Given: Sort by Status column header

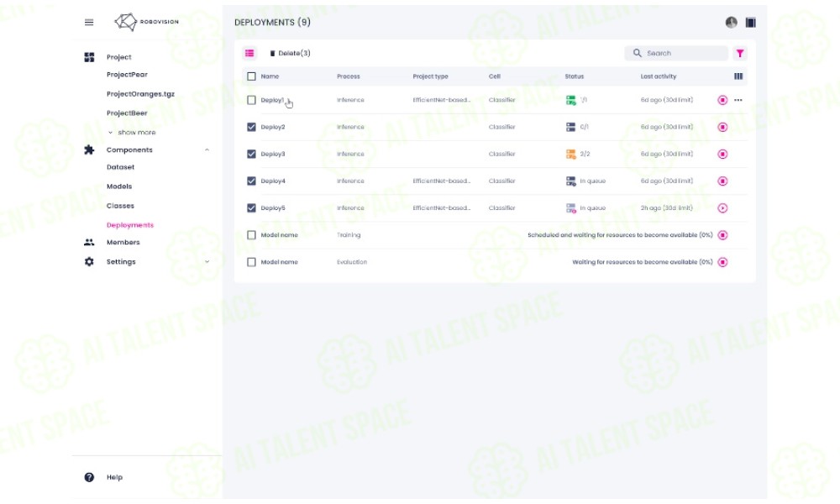Looking at the screenshot, I should coord(575,76).
